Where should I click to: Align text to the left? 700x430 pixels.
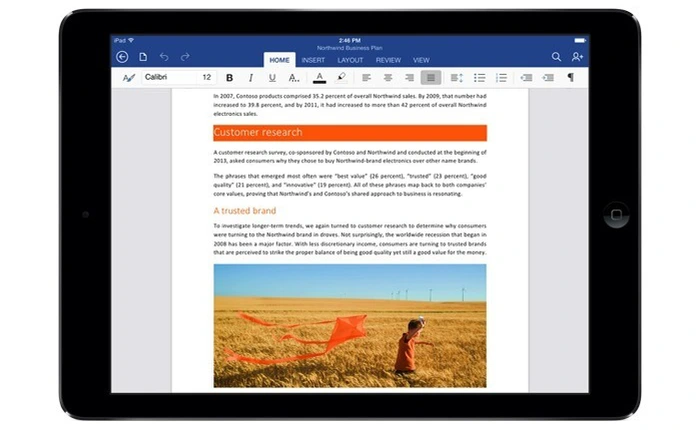click(x=367, y=78)
